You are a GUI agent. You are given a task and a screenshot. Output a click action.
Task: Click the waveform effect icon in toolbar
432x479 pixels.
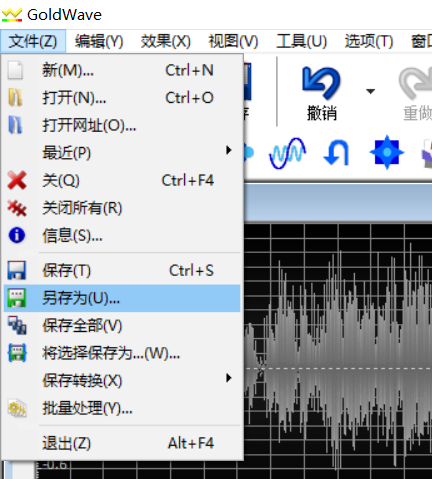(287, 153)
